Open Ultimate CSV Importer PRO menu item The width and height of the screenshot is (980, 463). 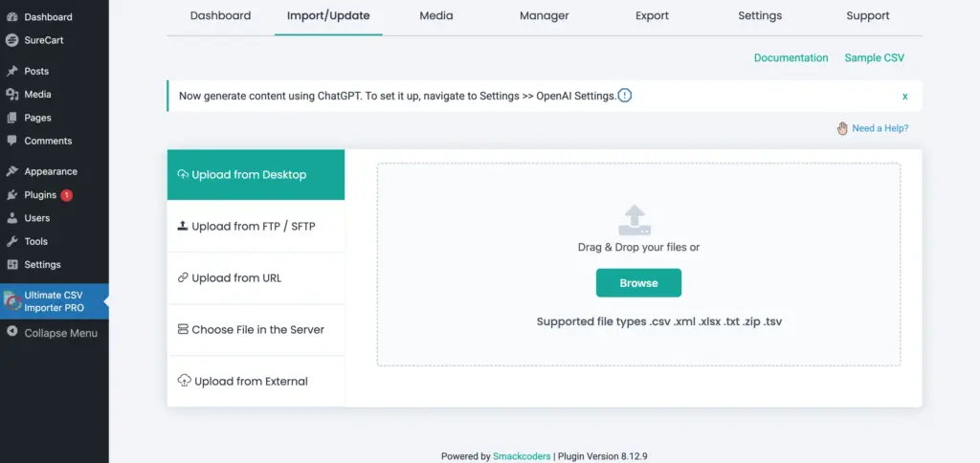coord(55,301)
